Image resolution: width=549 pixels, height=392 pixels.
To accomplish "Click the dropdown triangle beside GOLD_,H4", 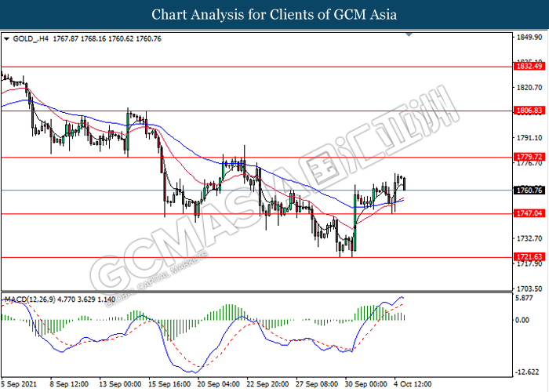I will 7,38.
